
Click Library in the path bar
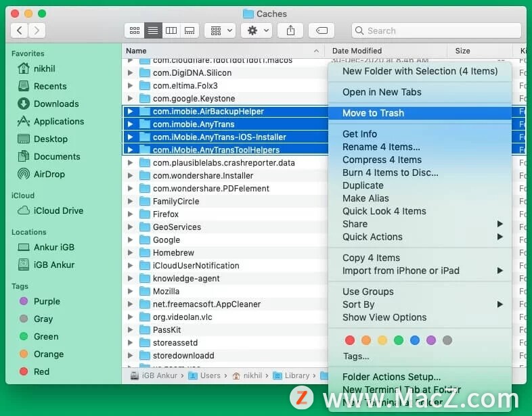(292, 375)
